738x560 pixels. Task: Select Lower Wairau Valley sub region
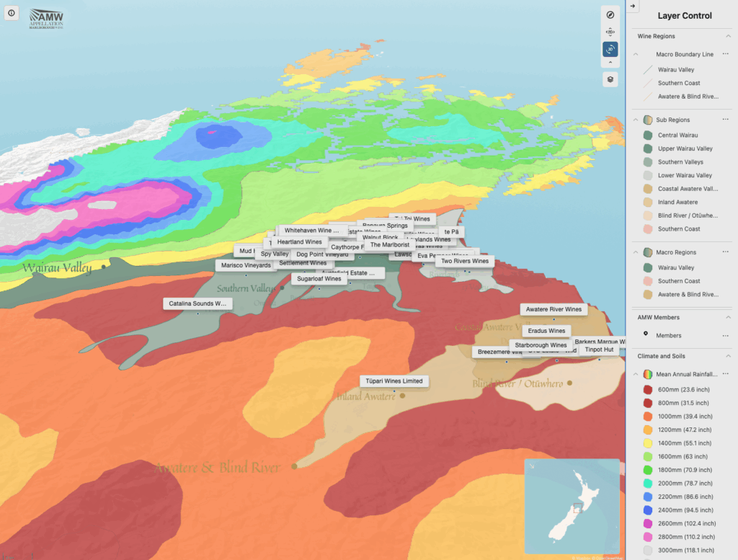tap(685, 176)
